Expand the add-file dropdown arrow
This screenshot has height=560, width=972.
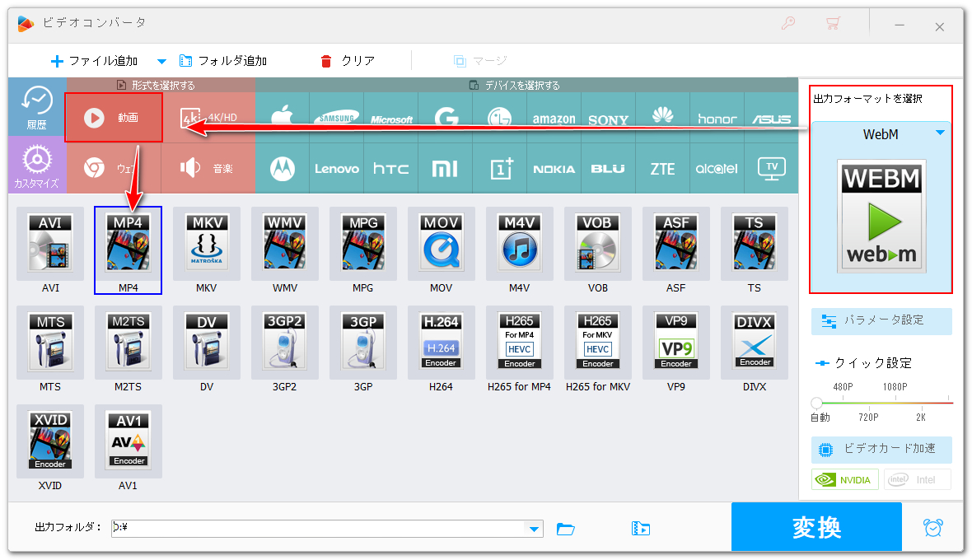161,61
